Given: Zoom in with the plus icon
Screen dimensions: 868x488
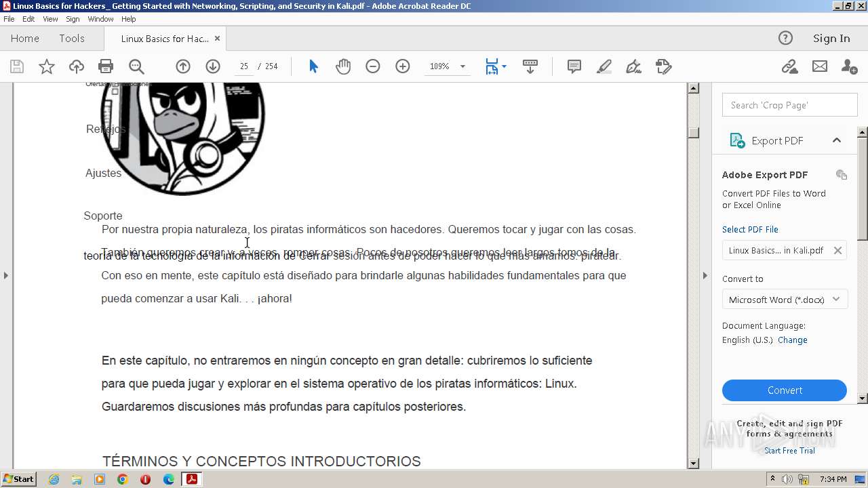Looking at the screenshot, I should pyautogui.click(x=403, y=66).
